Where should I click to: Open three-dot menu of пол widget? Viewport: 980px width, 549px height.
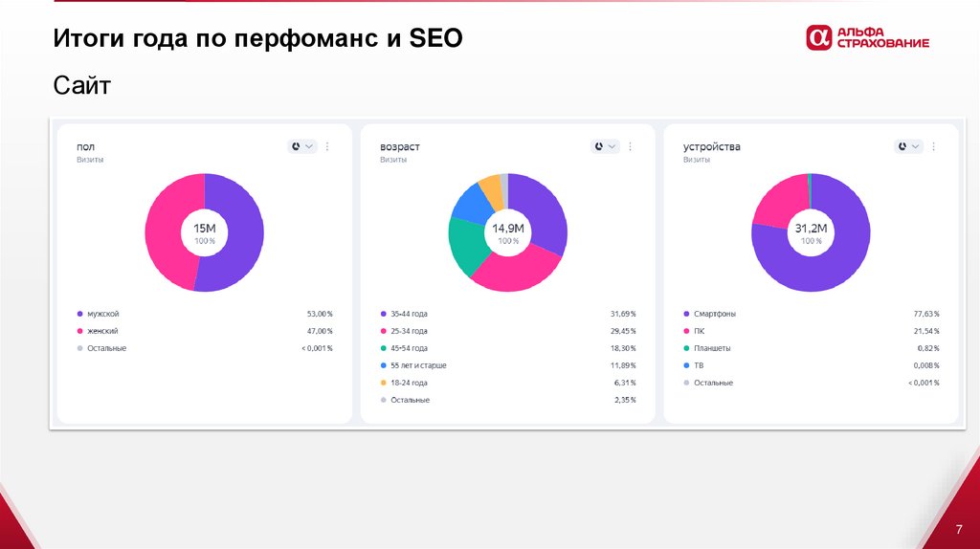(327, 146)
